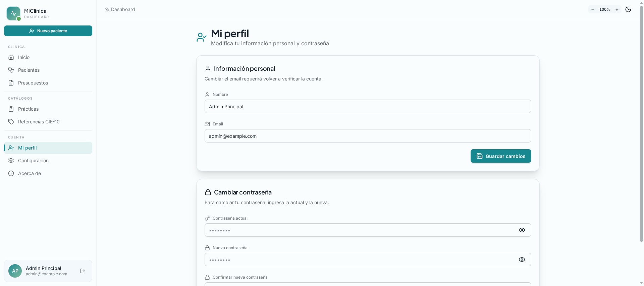Click the MiClinica logo icon
The height and width of the screenshot is (286, 644).
coord(13,13)
